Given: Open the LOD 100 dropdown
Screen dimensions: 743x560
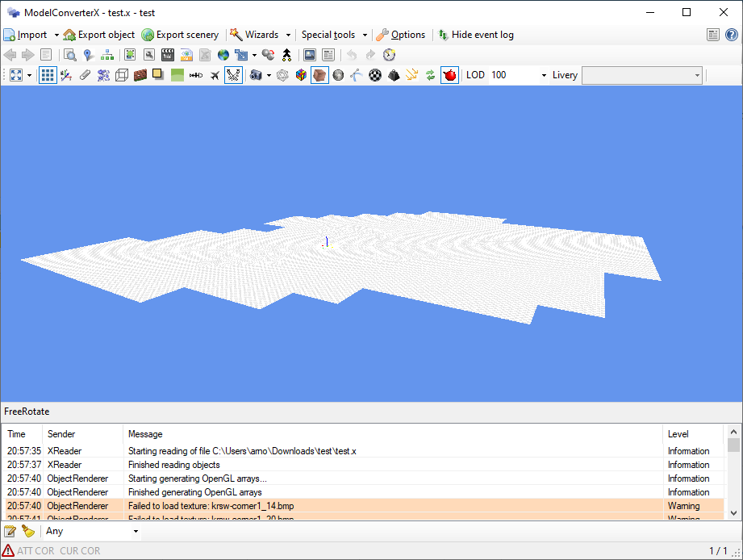Looking at the screenshot, I should tap(542, 75).
